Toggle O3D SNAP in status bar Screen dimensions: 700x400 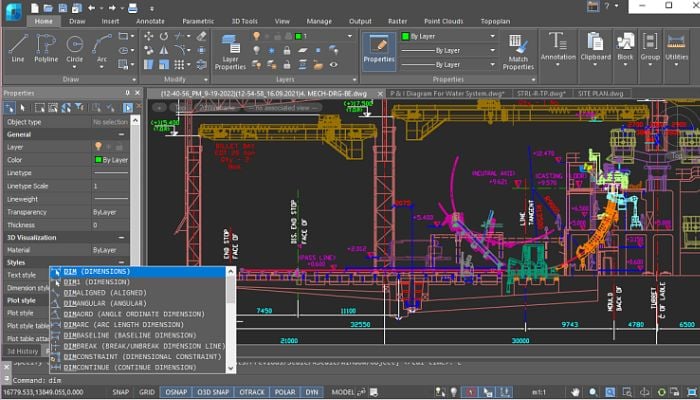[213, 392]
